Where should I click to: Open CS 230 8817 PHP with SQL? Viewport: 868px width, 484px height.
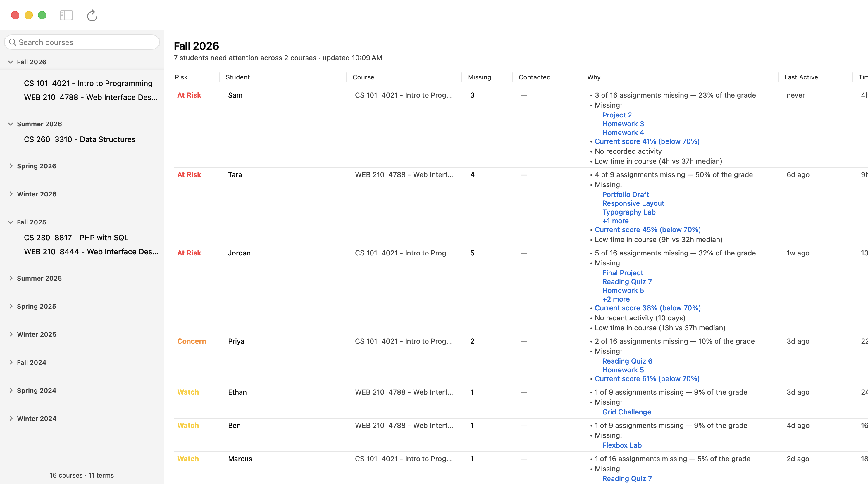pyautogui.click(x=76, y=237)
